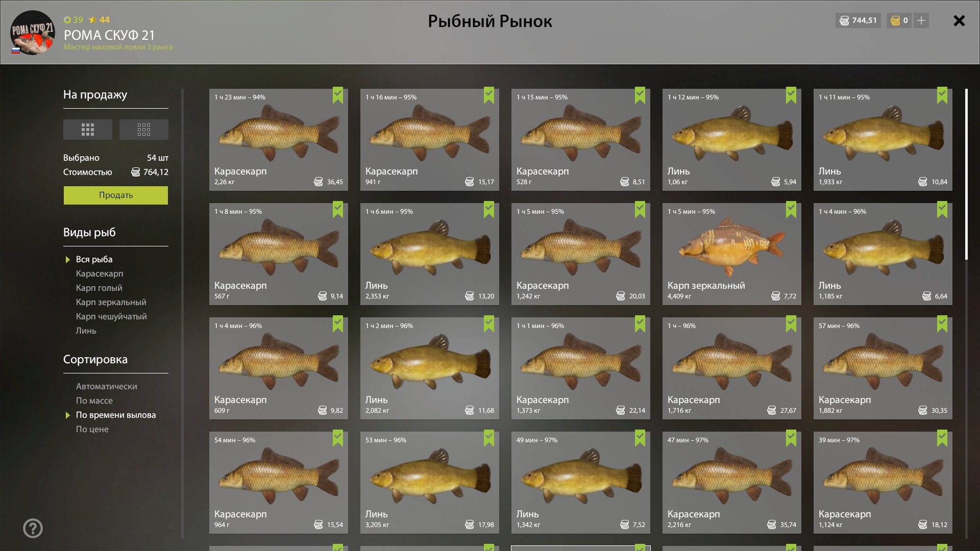Select the Вся рыба filter
Viewport: 980px width, 551px height.
tap(94, 259)
